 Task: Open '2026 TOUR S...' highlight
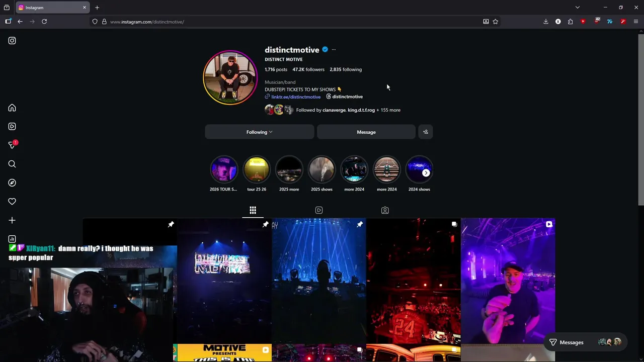223,173
